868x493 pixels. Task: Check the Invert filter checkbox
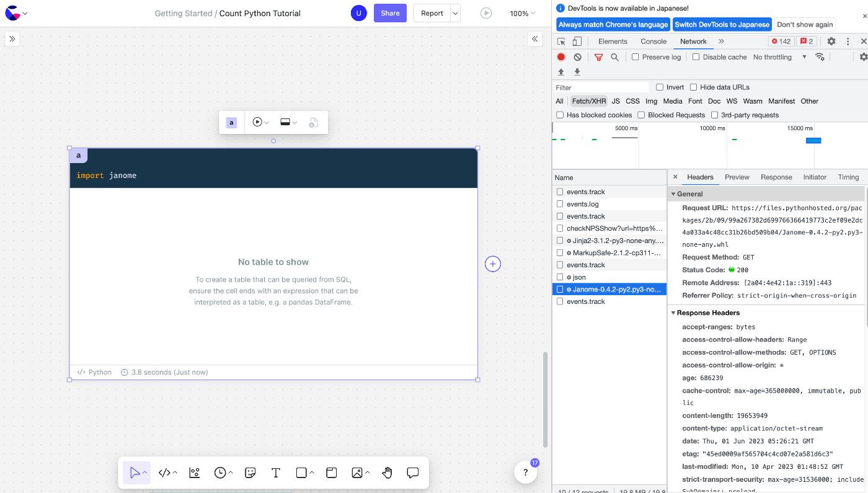660,87
